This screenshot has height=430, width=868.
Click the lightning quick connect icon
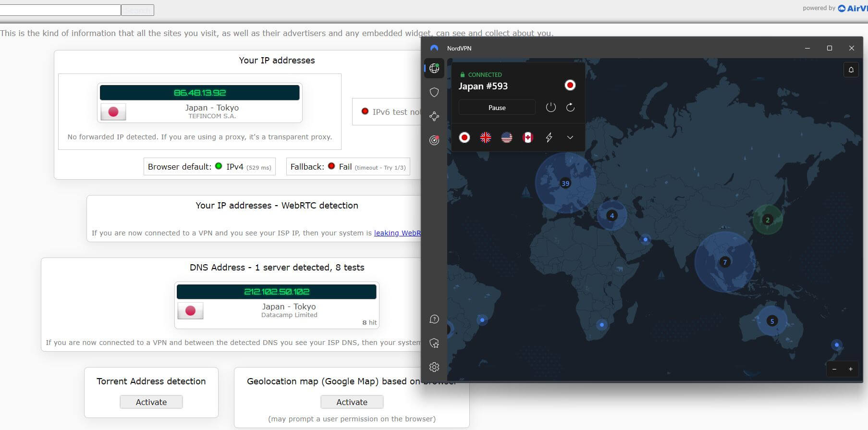[549, 137]
